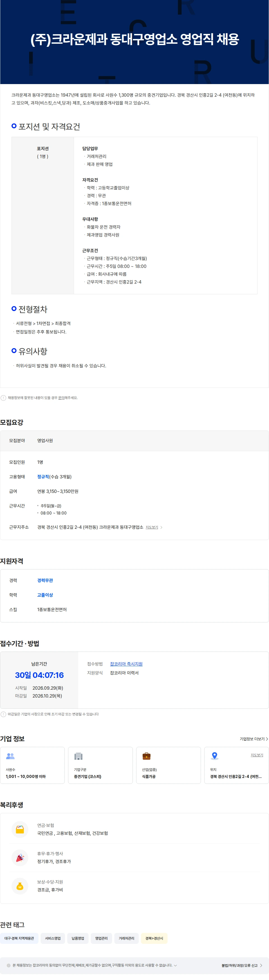Click the bullet icon in copyright notice

point(9,965)
